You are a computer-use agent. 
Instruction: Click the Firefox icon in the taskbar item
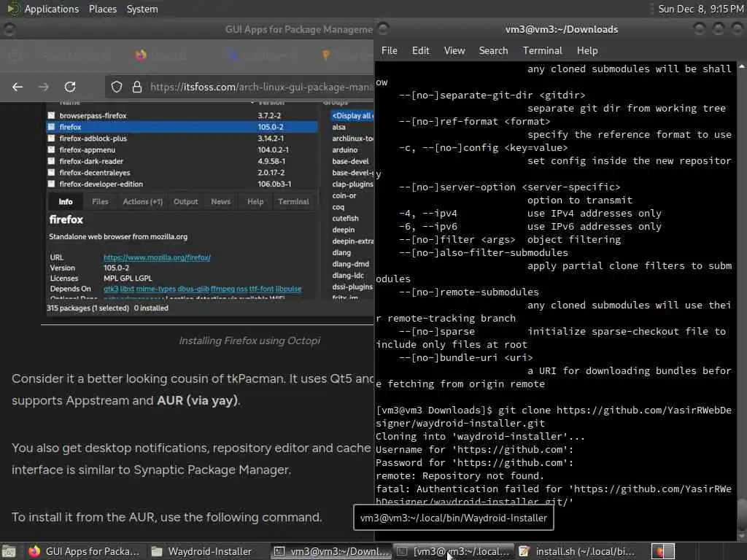pos(34,551)
